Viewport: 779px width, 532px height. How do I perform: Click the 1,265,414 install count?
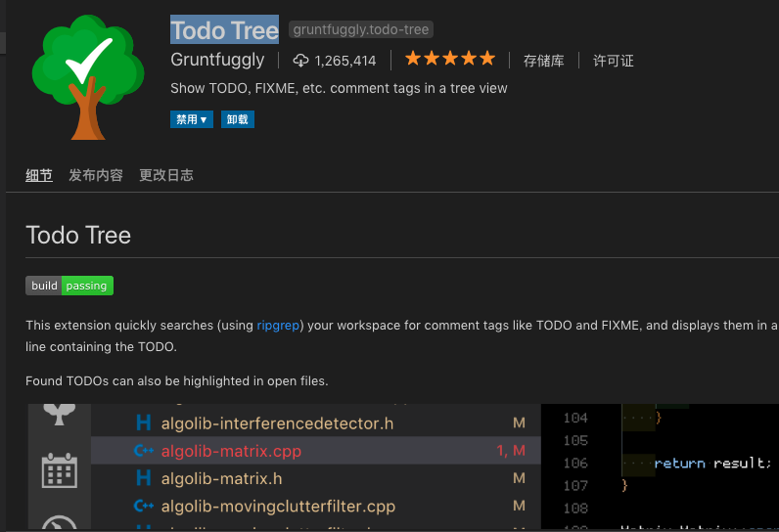pos(345,61)
